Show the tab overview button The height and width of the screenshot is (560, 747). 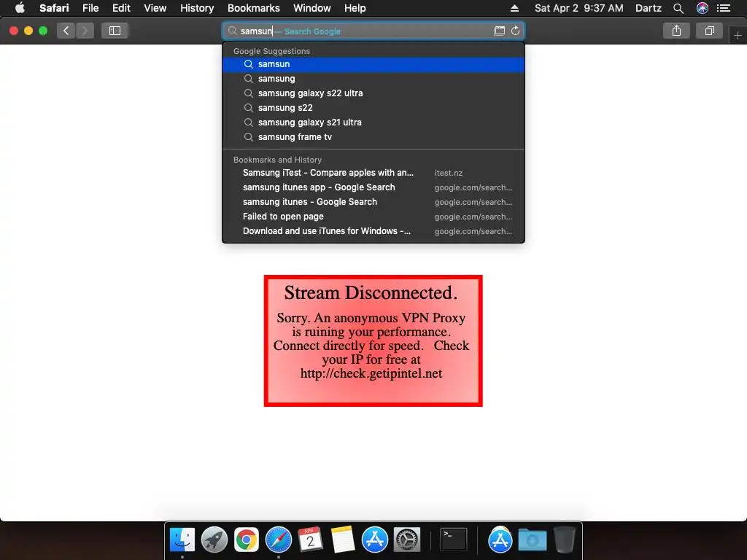pyautogui.click(x=709, y=31)
